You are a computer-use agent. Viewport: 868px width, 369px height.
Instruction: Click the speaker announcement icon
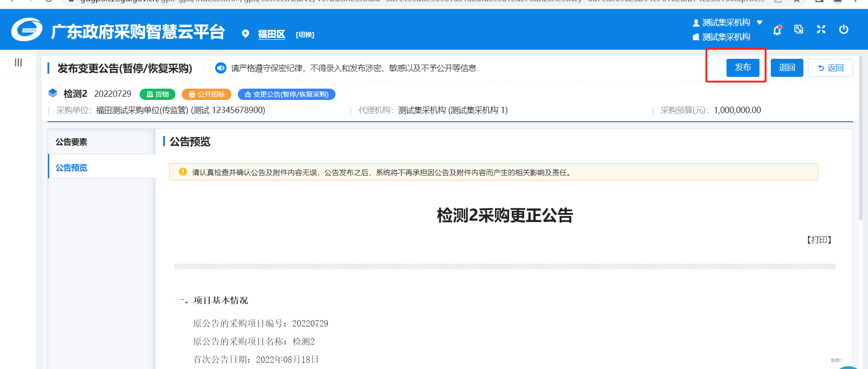point(221,68)
